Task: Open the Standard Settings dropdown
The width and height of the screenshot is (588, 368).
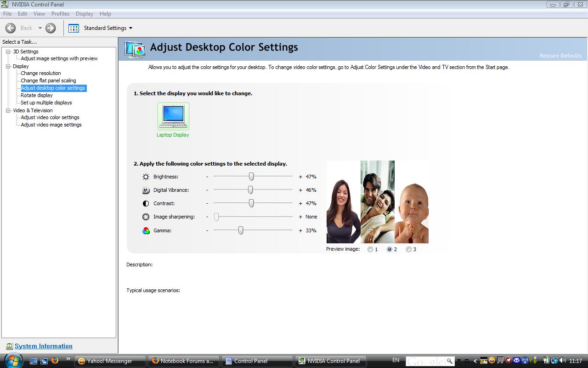Action: [130, 28]
